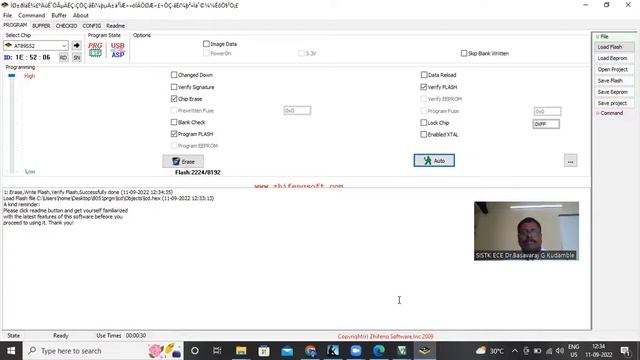Open File Explorer from the taskbar
The width and height of the screenshot is (640, 360).
tap(241, 351)
